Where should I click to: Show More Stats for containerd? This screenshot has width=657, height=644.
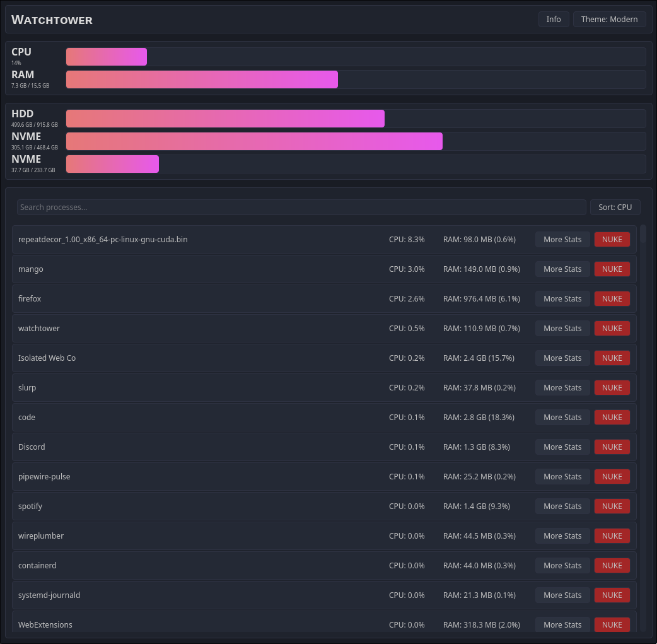pos(562,566)
